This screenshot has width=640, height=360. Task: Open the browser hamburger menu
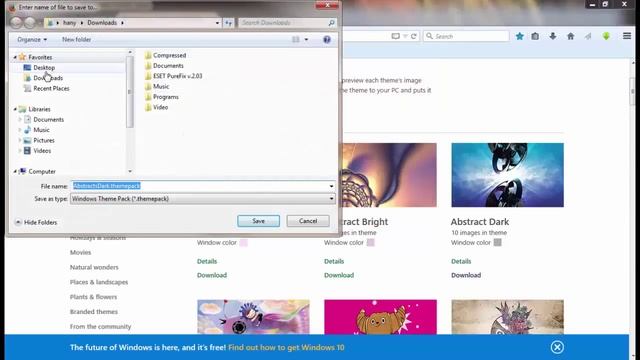(x=627, y=36)
